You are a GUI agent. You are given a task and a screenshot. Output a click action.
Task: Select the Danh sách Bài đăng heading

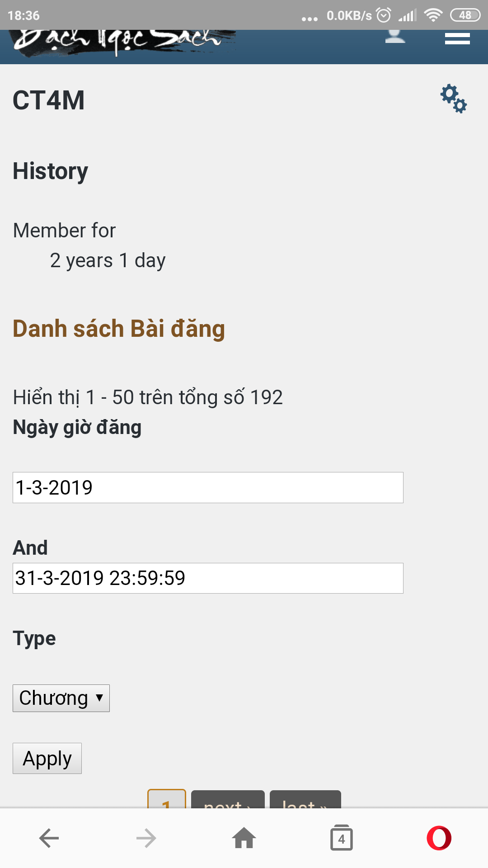(118, 329)
